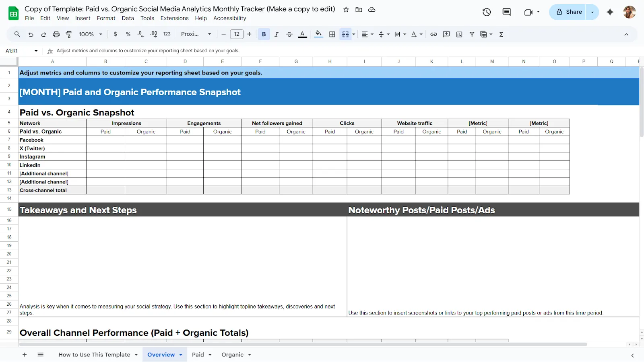This screenshot has width=644, height=362.
Task: Click the paint format roller icon
Action: click(x=69, y=34)
